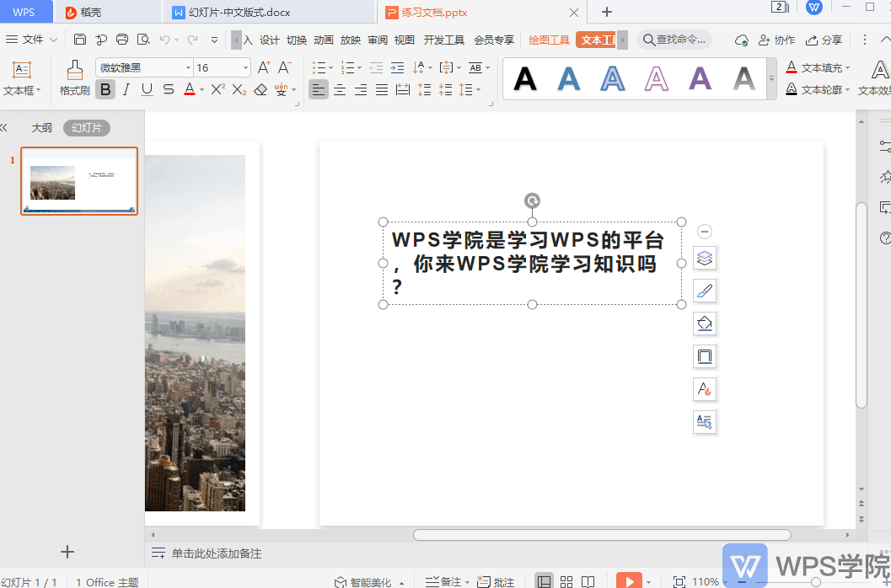The width and height of the screenshot is (891, 588).
Task: Apply the purple WordArt style A
Action: (x=700, y=78)
